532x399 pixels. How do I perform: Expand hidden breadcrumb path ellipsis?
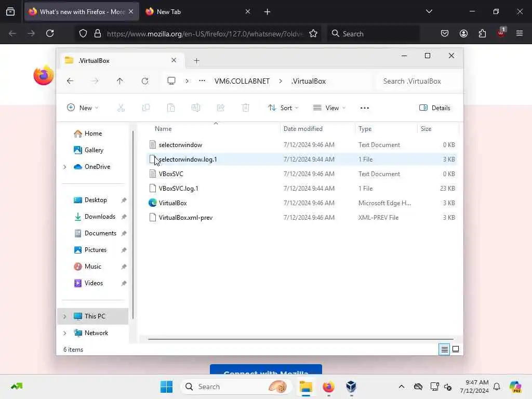[x=202, y=81]
